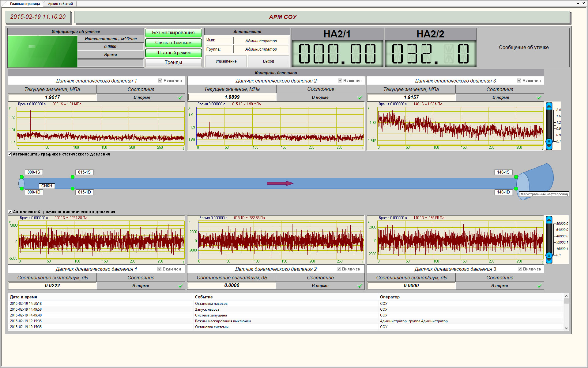Screen dimensions: 588x368
Task: Click the green sensor dot next to 000-1S
Action: (x=22, y=177)
